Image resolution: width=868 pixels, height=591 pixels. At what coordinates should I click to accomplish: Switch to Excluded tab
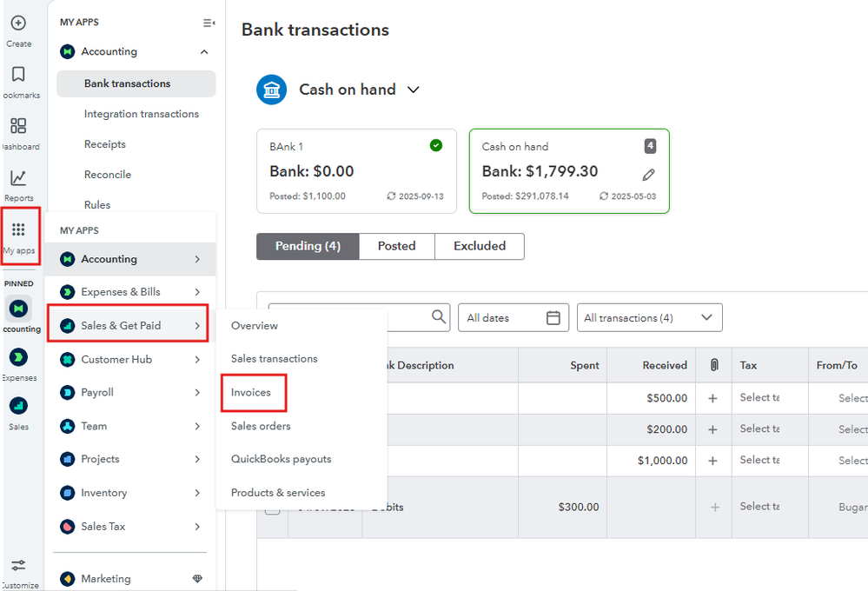[x=480, y=247]
